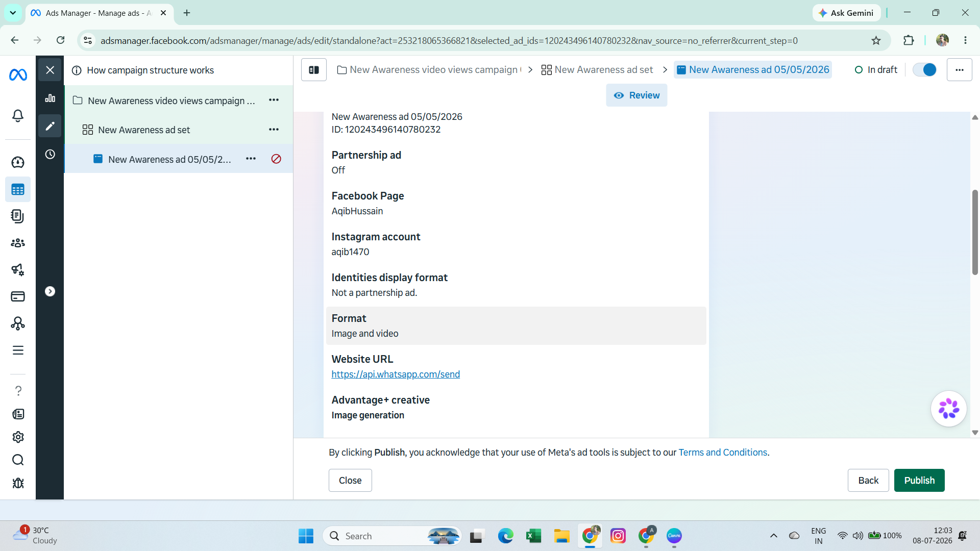Open Instagram from the taskbar
This screenshot has height=551, width=980.
click(618, 536)
